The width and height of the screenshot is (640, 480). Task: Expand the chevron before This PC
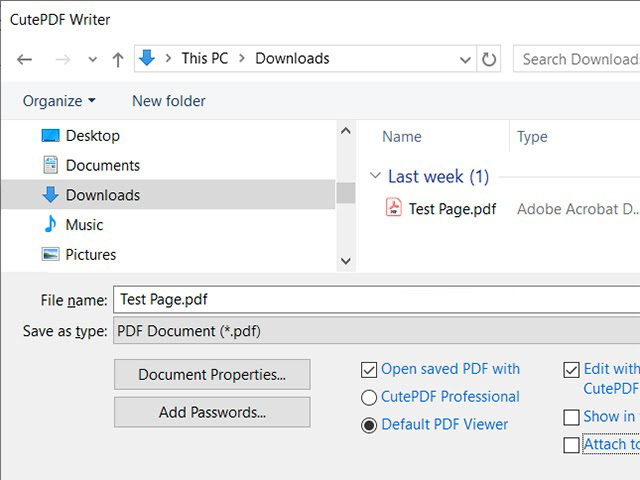(168, 58)
